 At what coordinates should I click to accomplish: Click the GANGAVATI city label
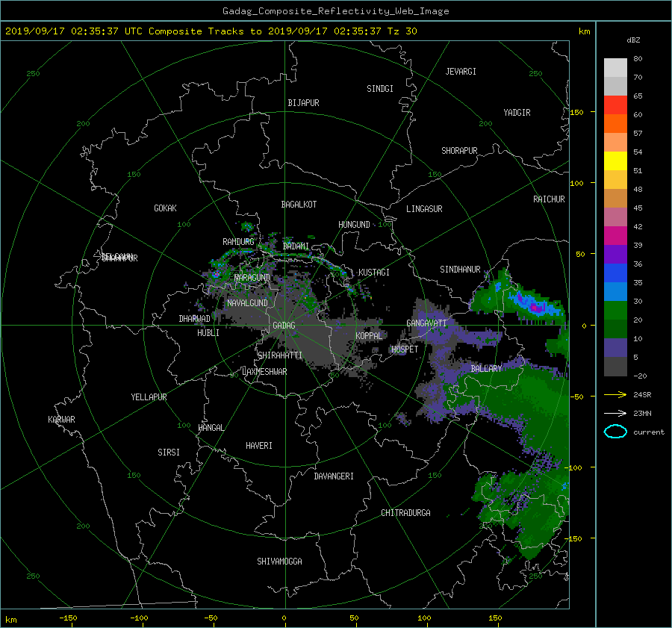(x=426, y=323)
